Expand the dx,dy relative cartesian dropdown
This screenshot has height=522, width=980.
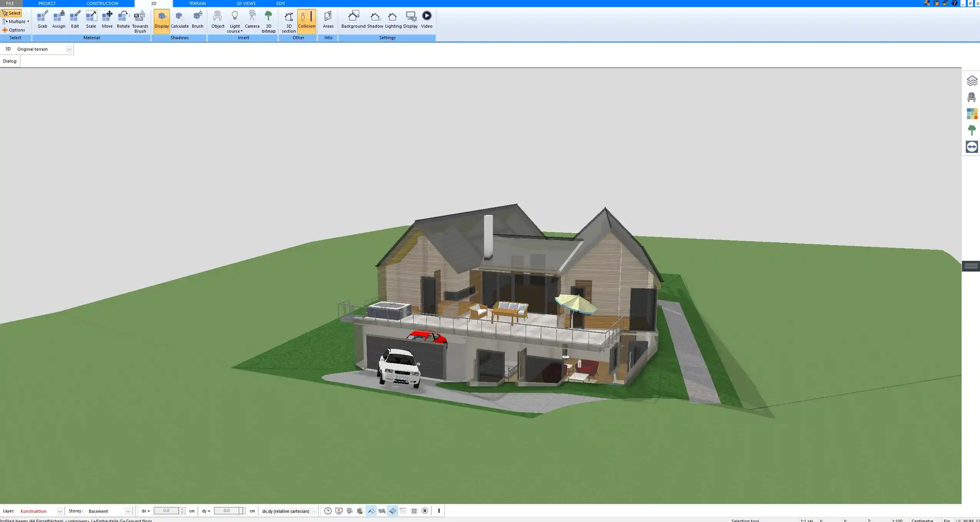click(x=314, y=511)
